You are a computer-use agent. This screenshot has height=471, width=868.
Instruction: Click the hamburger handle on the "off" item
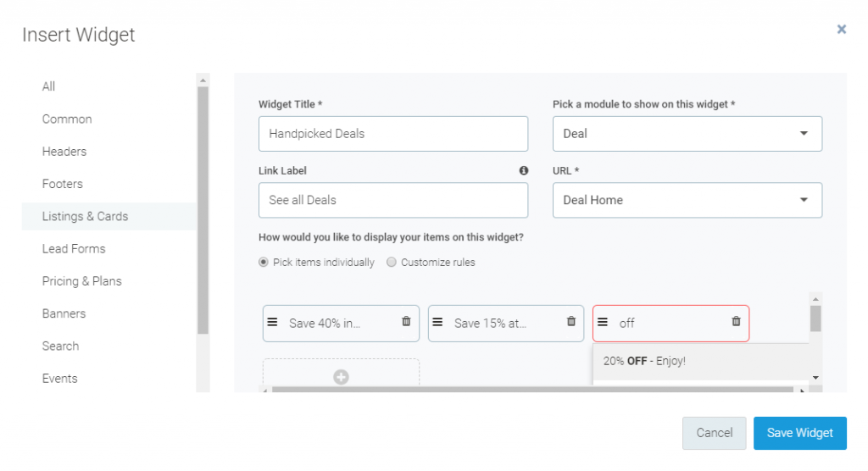coord(603,322)
